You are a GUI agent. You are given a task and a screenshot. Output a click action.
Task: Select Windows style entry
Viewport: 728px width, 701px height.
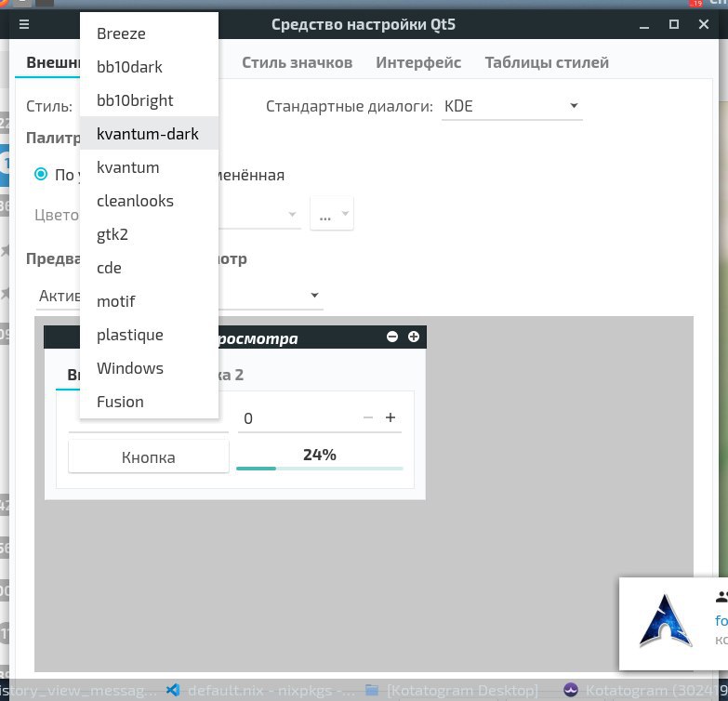pyautogui.click(x=149, y=368)
